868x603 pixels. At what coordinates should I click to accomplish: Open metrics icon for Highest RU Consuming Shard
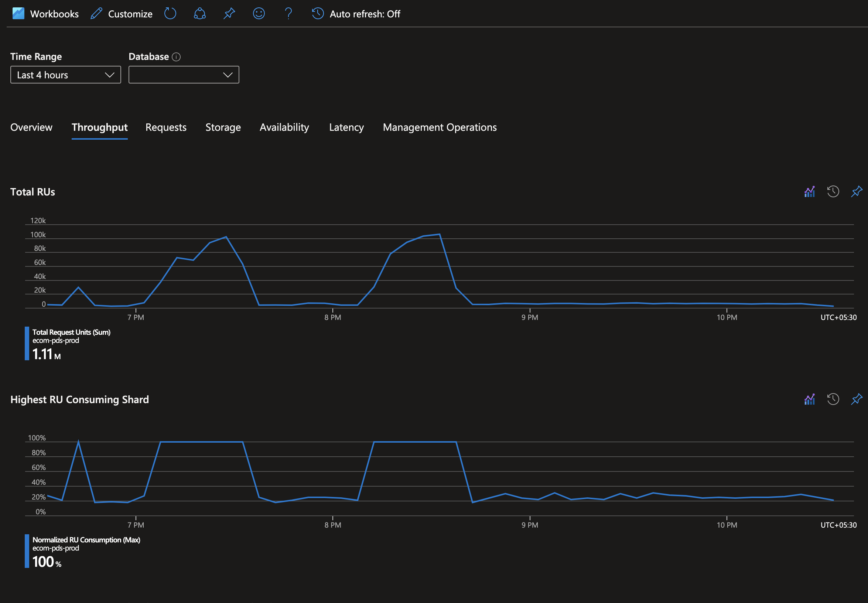click(x=809, y=399)
